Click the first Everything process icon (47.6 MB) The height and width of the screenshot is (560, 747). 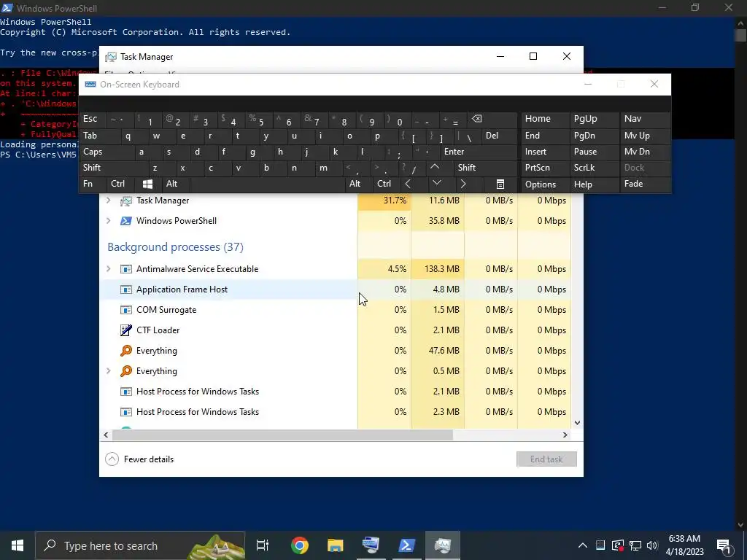pyautogui.click(x=125, y=351)
